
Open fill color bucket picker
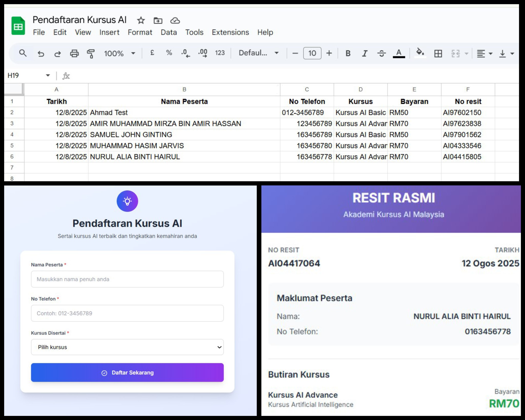pyautogui.click(x=420, y=53)
